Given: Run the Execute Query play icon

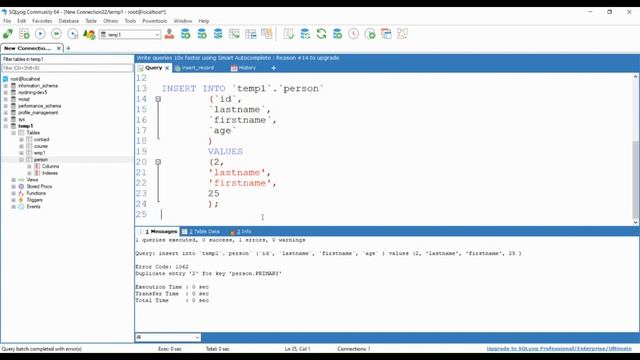Looking at the screenshot, I should [x=40, y=34].
